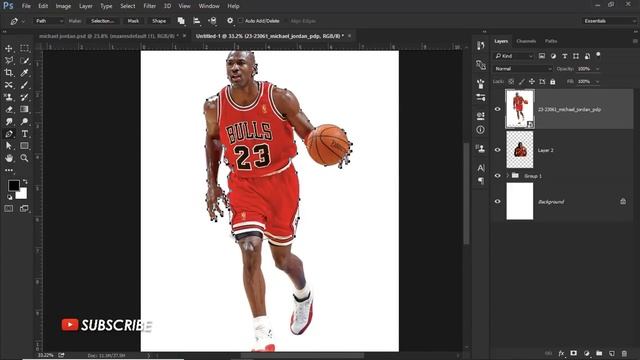
Task: Select the Move tool
Action: (x=9, y=48)
